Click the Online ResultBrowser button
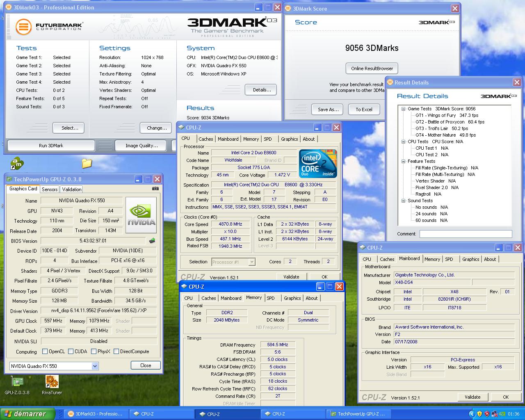The image size is (525, 420). (372, 68)
